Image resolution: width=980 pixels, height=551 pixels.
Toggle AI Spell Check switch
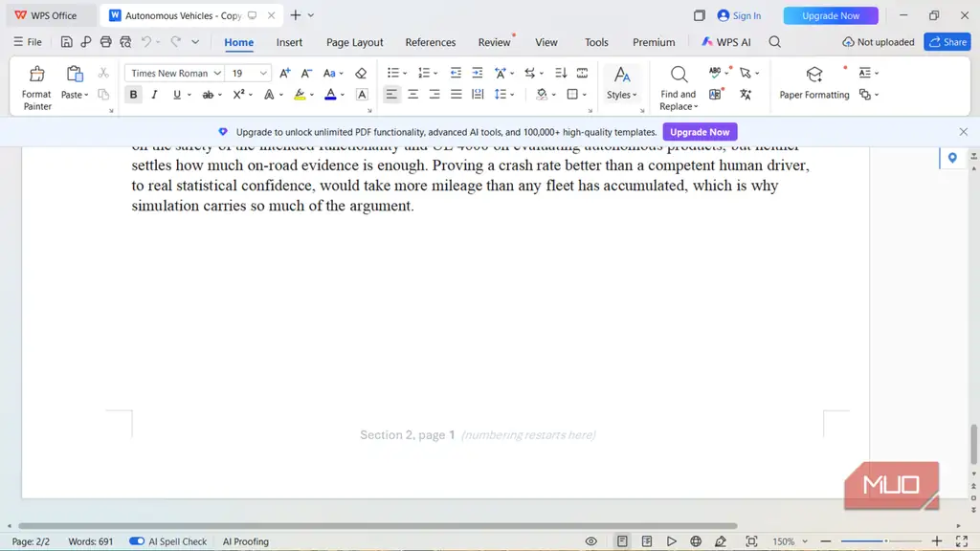(x=136, y=541)
